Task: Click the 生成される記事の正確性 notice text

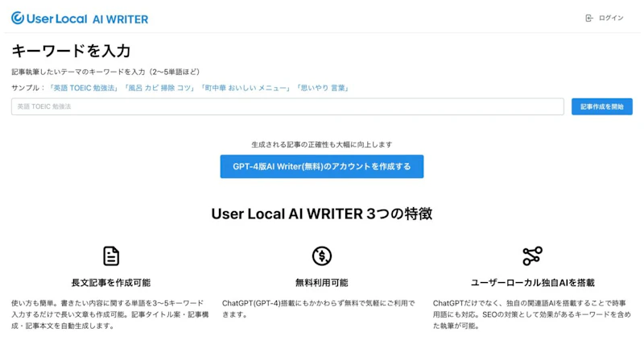Action: 321,144
